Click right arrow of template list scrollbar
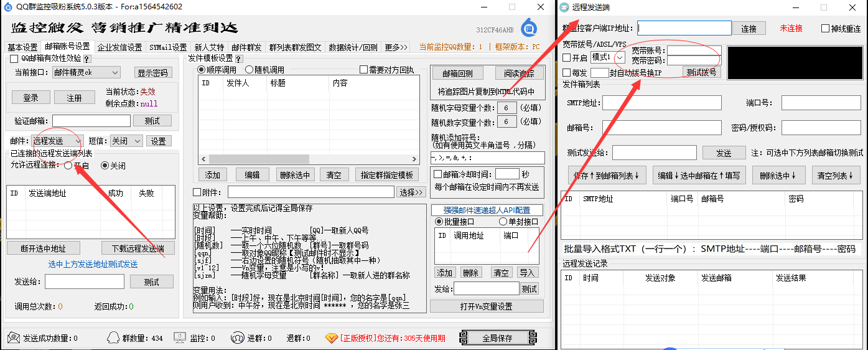 (414, 159)
